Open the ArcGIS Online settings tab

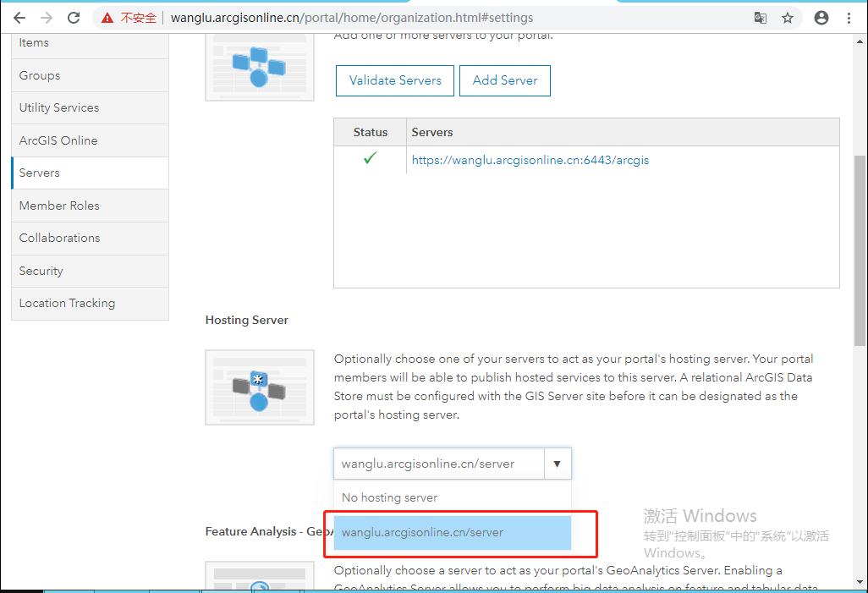point(90,140)
